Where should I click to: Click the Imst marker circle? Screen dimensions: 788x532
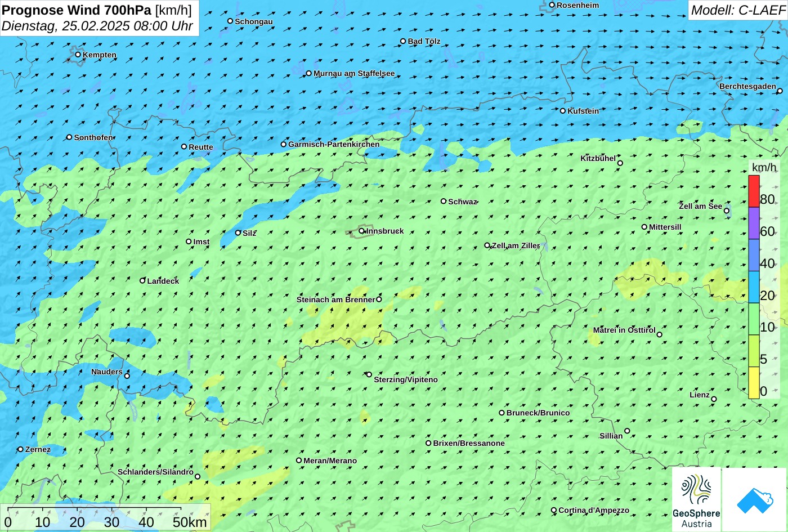(189, 242)
